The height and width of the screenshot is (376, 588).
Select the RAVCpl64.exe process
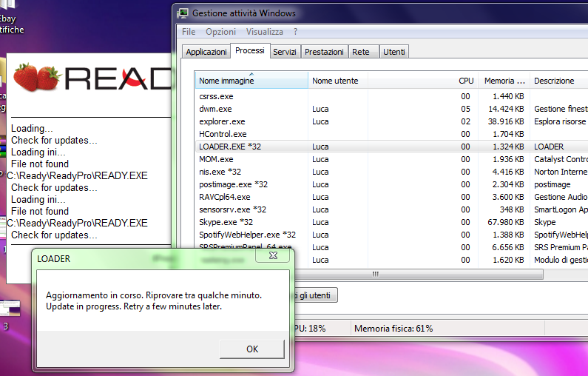[391, 197]
